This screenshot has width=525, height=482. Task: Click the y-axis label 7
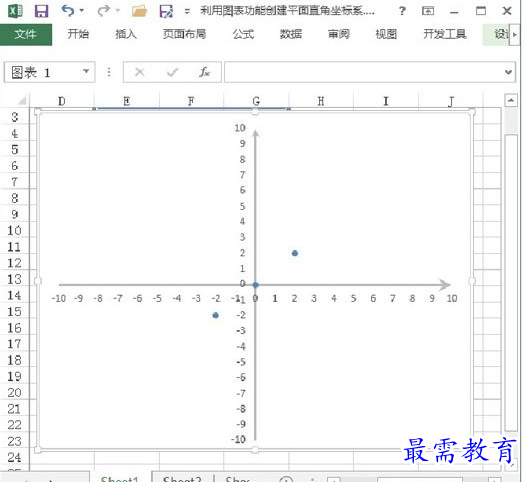click(x=242, y=175)
